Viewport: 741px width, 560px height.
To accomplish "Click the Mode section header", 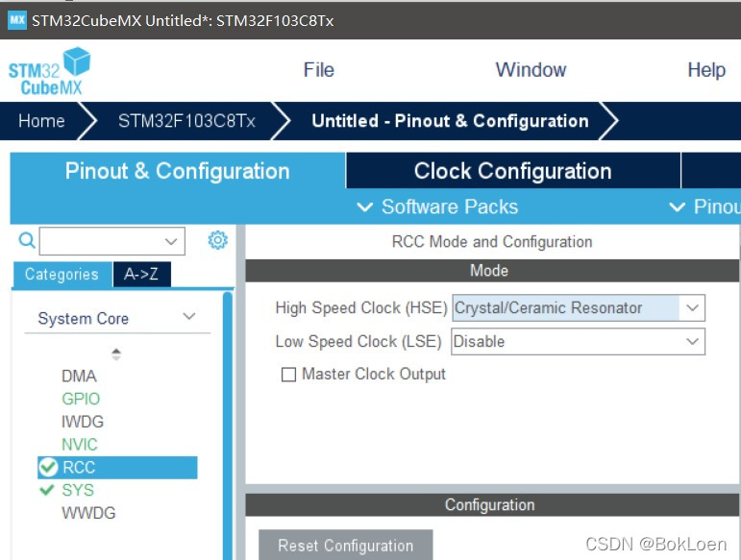I will click(x=491, y=271).
